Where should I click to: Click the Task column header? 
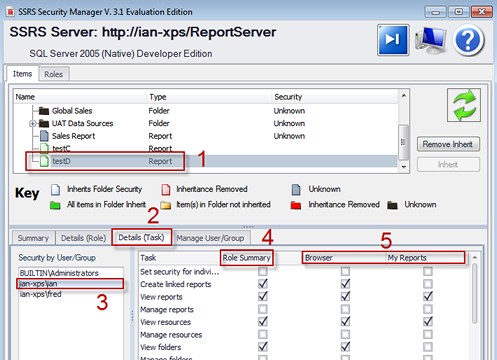180,258
